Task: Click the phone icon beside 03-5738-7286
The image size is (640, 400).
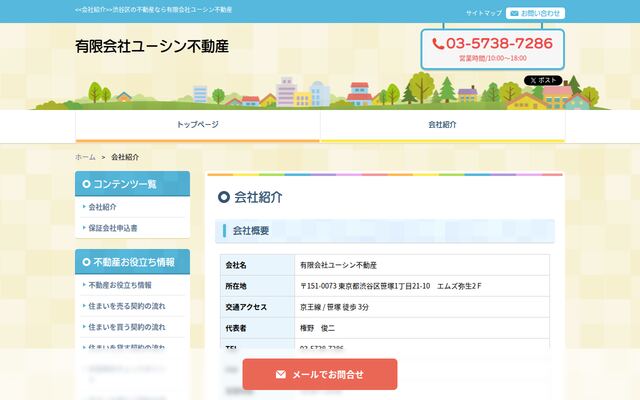Action: pos(438,44)
